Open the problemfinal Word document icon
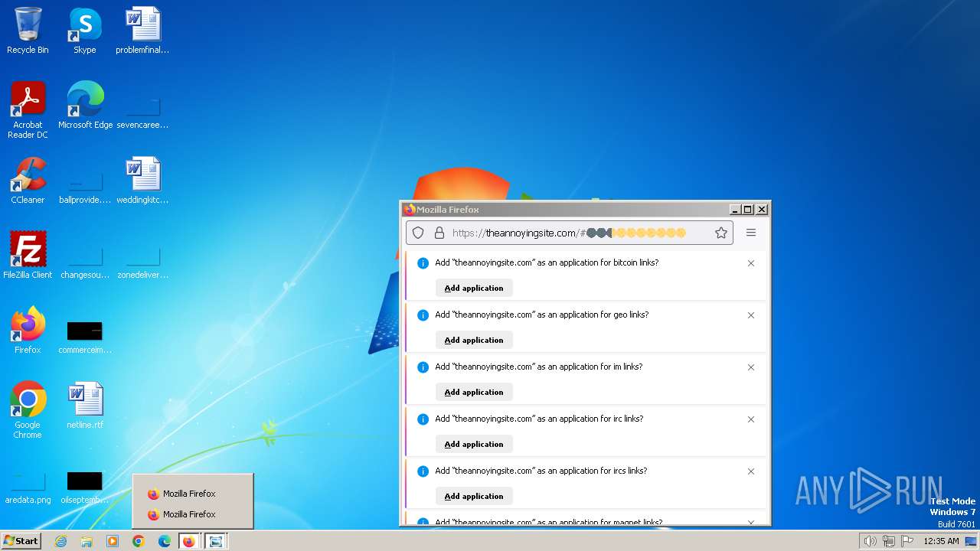 point(142,31)
